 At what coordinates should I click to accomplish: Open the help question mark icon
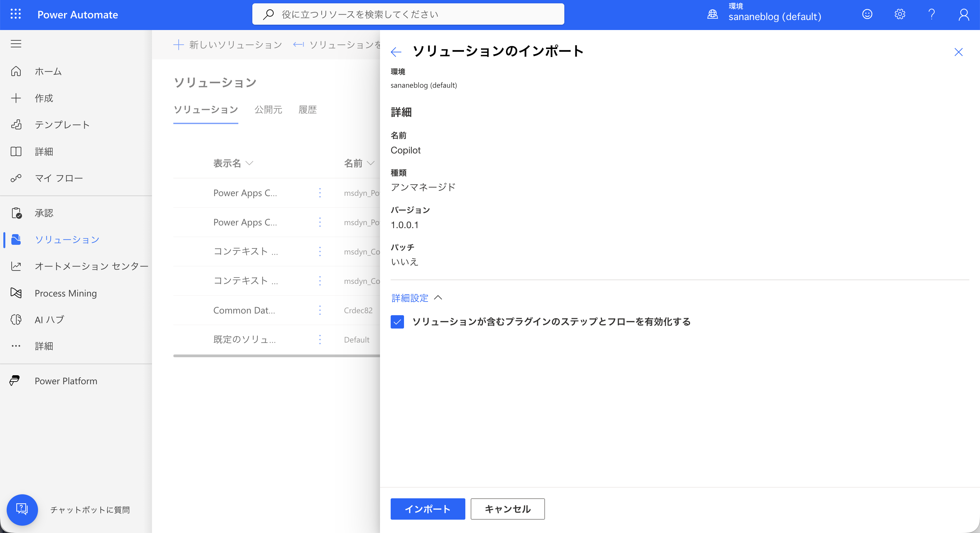pyautogui.click(x=932, y=14)
